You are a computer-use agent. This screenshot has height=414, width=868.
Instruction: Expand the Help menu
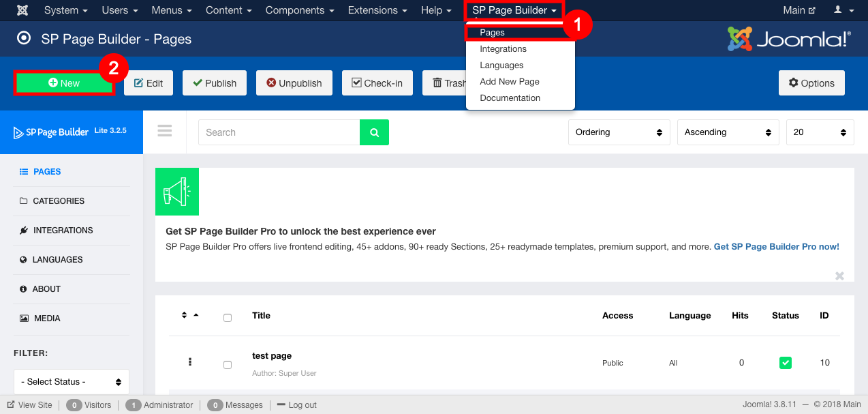pos(436,10)
